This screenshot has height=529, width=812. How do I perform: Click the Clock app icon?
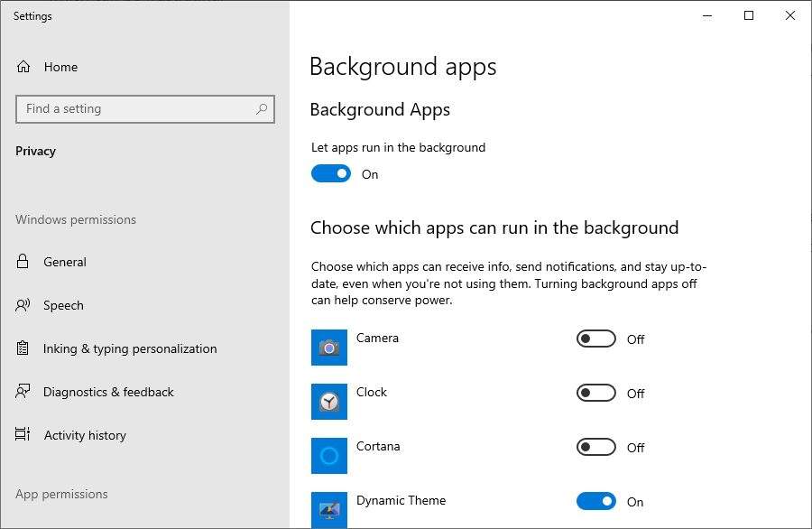(328, 402)
